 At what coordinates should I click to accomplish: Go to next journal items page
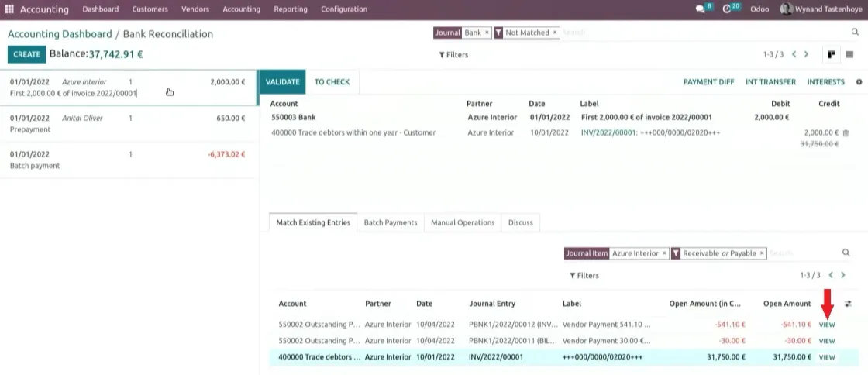843,275
